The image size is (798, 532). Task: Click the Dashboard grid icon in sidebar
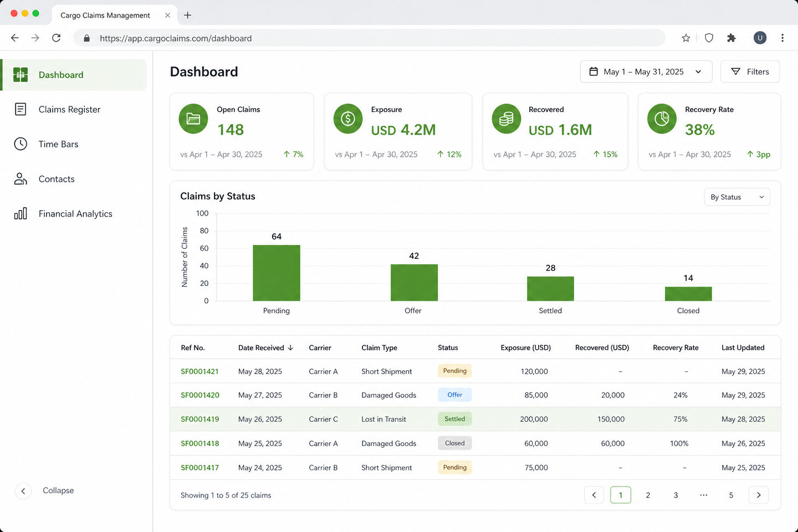click(21, 75)
